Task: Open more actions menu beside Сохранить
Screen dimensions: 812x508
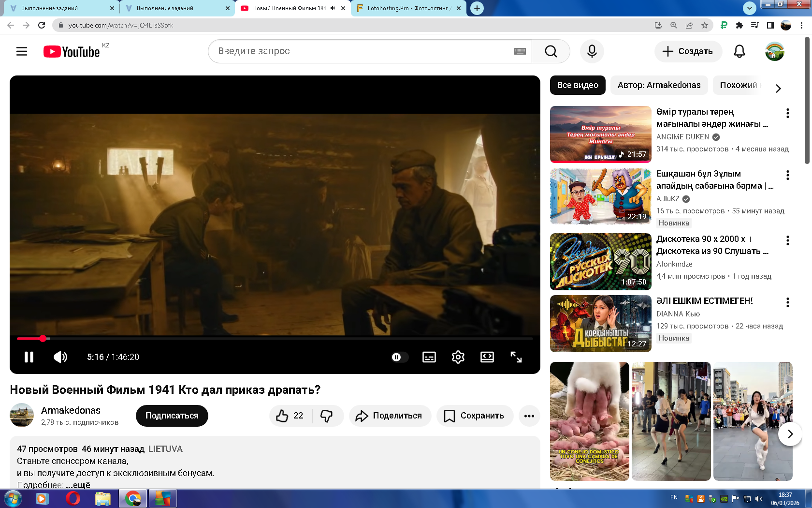Action: (x=529, y=416)
